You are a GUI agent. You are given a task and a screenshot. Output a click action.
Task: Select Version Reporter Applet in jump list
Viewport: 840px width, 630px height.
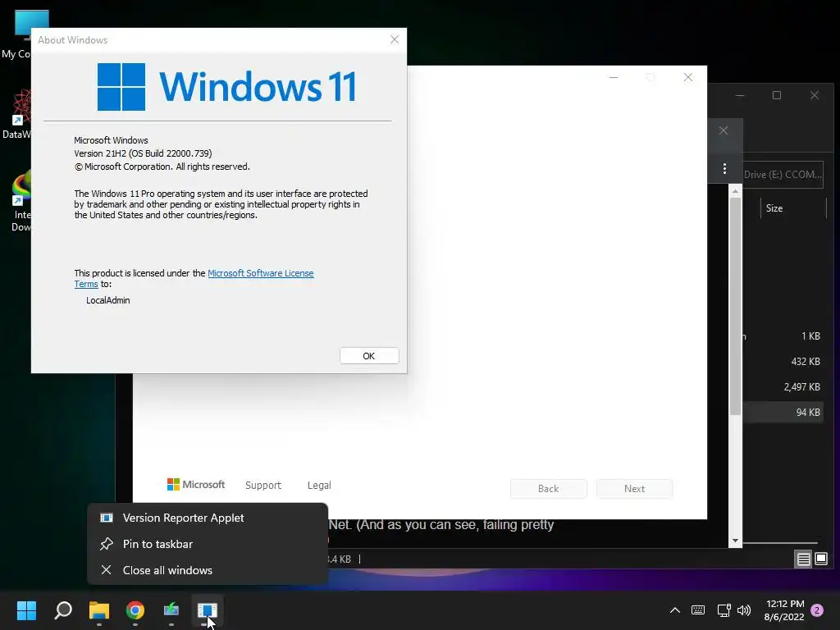pos(208,518)
